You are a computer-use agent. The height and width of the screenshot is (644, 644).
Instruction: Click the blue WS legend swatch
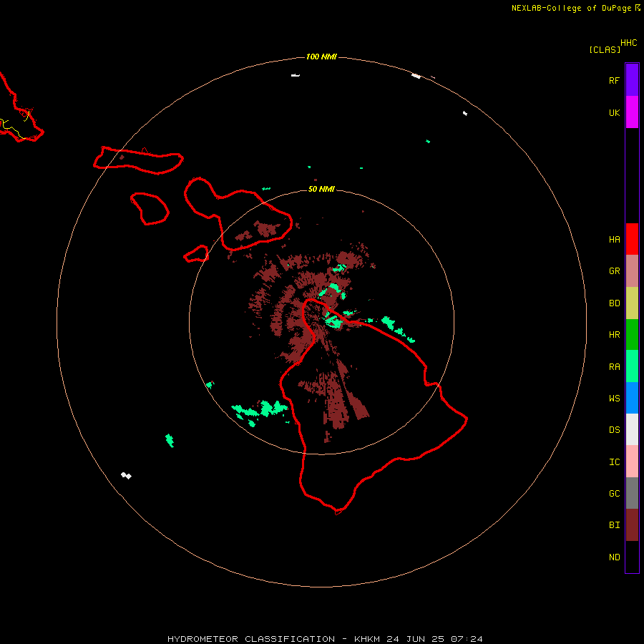tap(632, 398)
